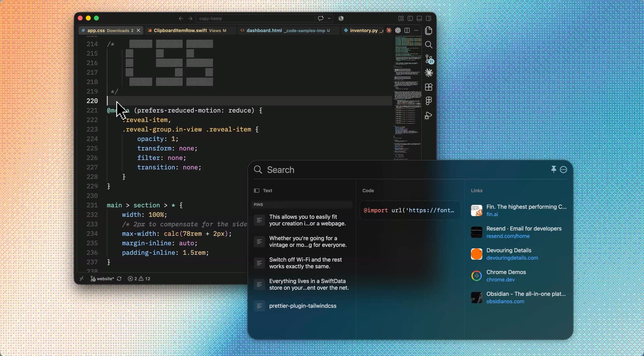The height and width of the screenshot is (356, 644).
Task: Select pin 'Whether you're going for a vintage'
Action: tap(302, 242)
